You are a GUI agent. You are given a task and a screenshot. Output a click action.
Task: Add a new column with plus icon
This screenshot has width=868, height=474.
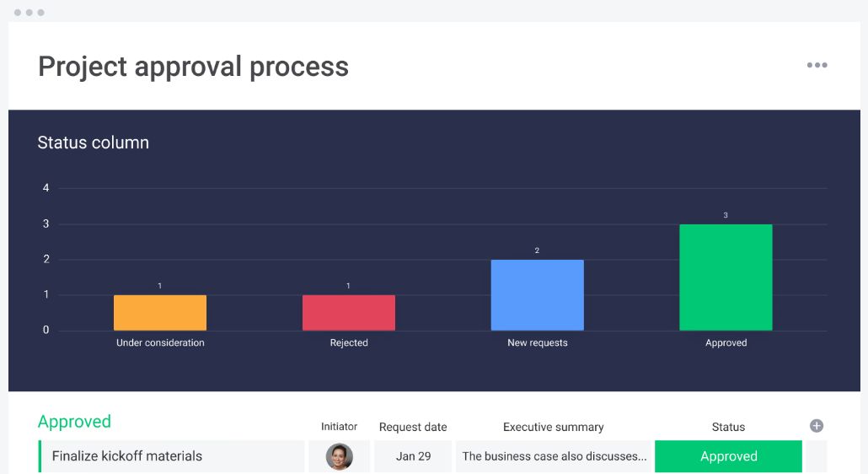(817, 426)
